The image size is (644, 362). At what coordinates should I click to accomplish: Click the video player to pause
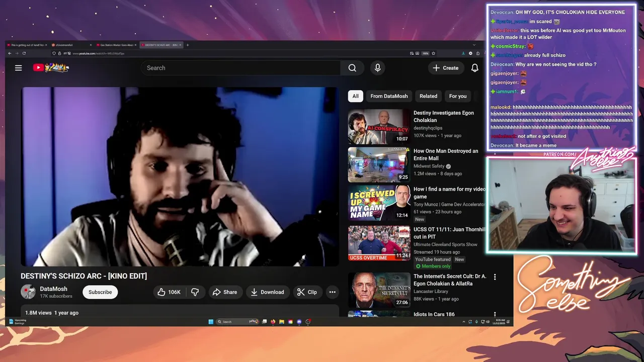180,176
